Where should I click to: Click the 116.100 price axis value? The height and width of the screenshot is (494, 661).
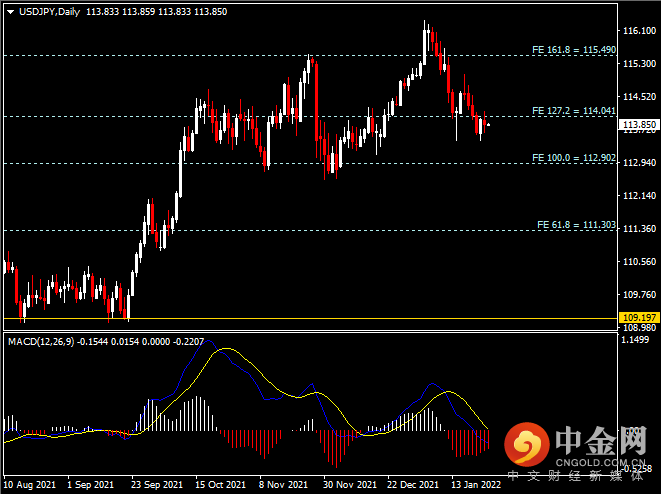coord(640,30)
